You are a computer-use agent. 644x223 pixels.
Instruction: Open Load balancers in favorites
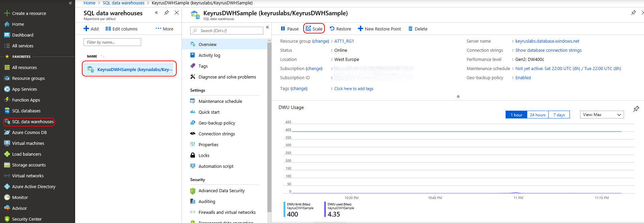27,154
